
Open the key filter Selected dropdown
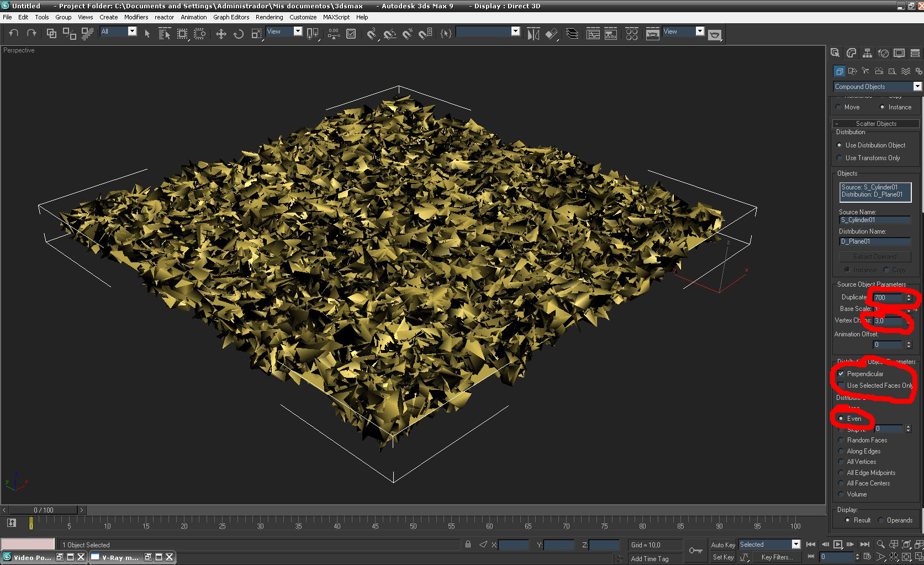[769, 545]
